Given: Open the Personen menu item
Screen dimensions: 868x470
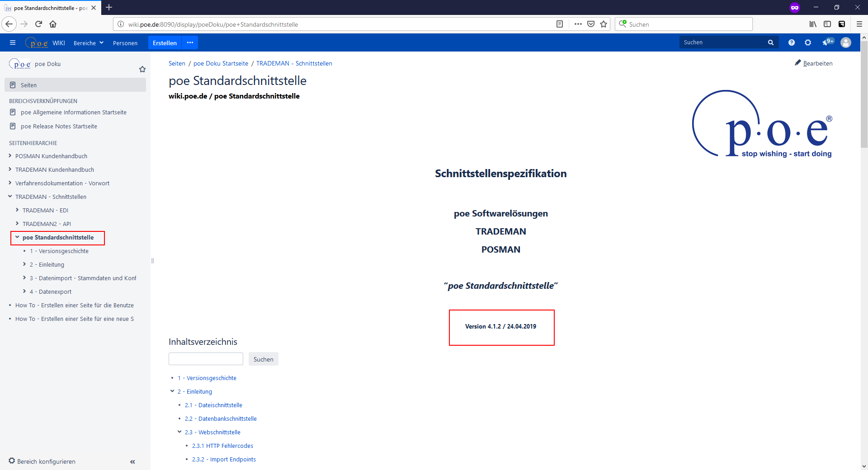Looking at the screenshot, I should click(125, 43).
